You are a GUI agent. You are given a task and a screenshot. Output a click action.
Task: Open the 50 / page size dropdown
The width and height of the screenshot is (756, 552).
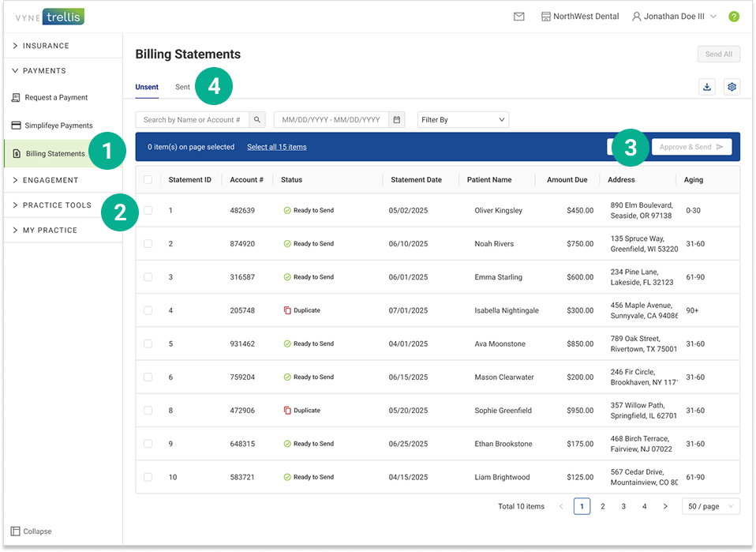710,506
